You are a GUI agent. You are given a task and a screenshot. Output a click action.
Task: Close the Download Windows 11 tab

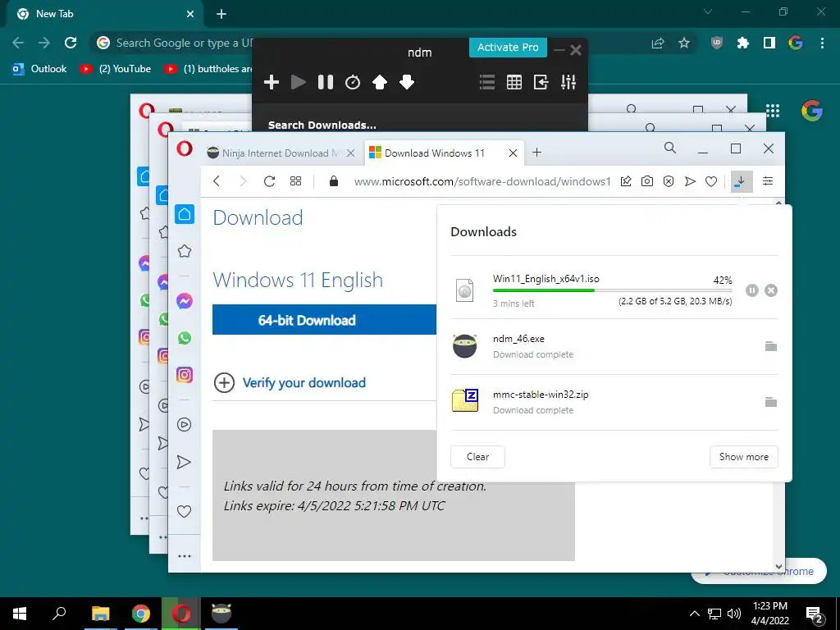point(513,153)
